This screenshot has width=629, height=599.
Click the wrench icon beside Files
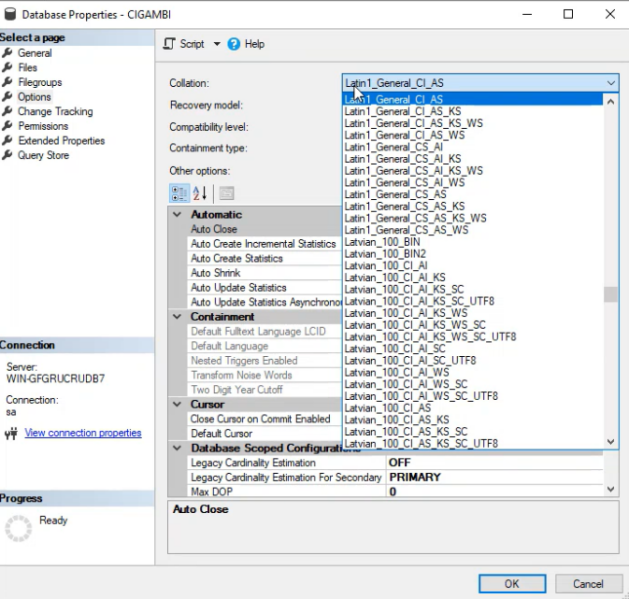point(7,67)
